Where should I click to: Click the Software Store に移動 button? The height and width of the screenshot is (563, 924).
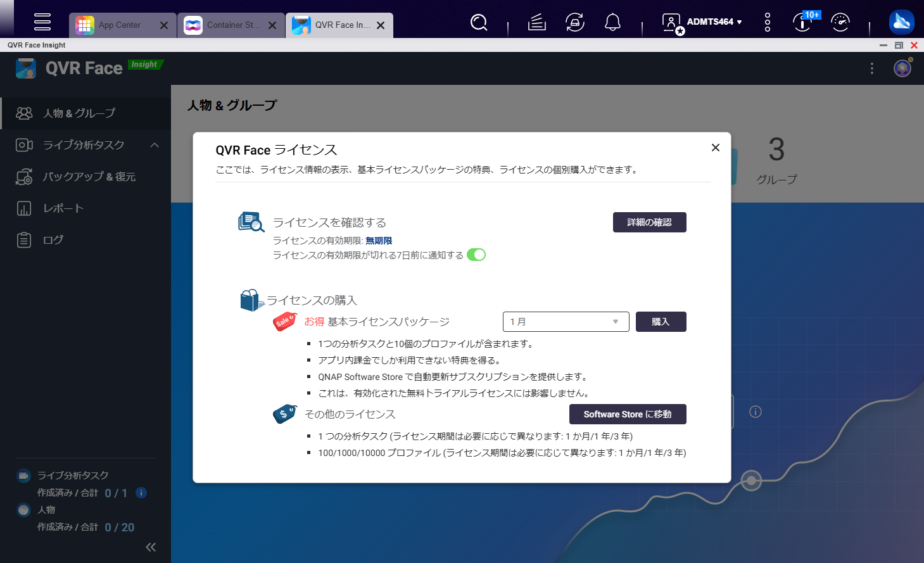coord(628,414)
